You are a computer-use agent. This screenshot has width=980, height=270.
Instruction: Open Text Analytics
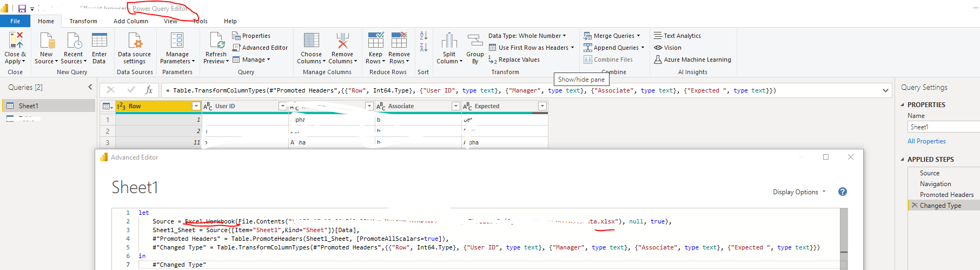[x=677, y=36]
